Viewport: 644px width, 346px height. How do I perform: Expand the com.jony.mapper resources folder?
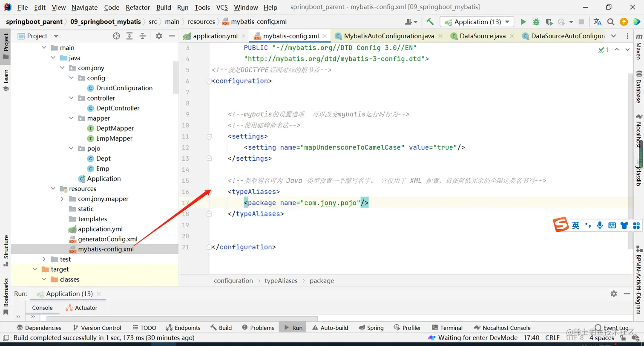tap(62, 199)
